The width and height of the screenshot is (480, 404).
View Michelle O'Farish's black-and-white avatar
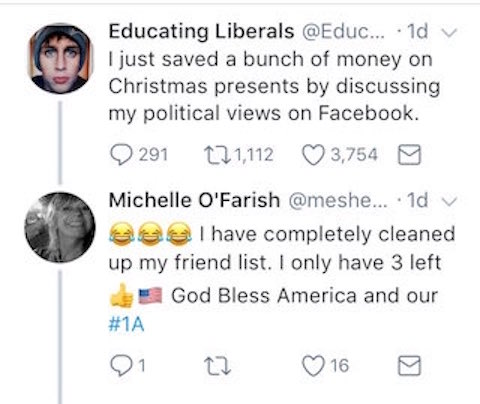(60, 227)
